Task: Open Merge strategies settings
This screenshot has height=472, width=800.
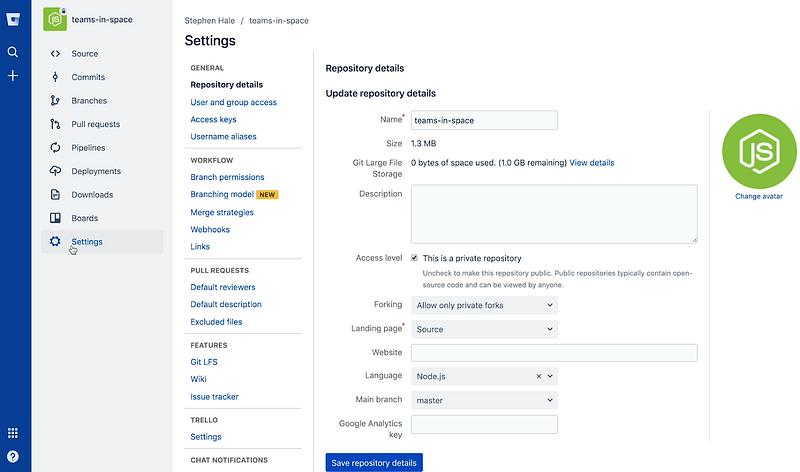Action: coord(222,212)
